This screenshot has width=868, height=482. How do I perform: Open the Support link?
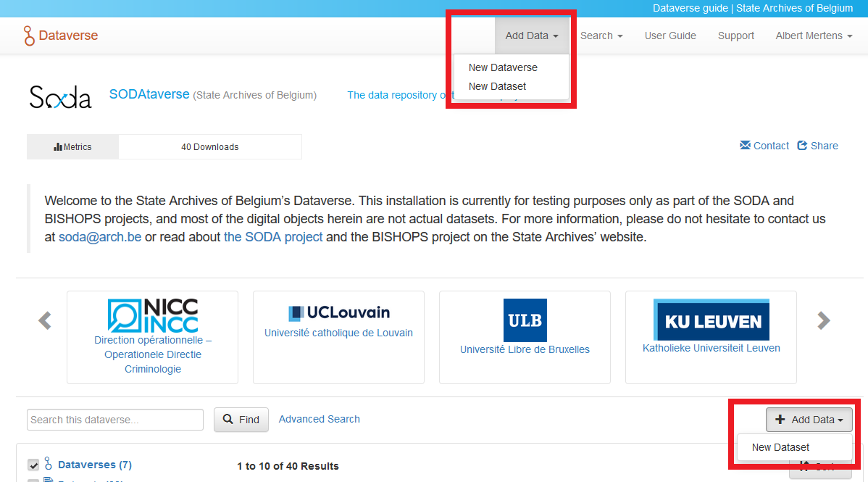pos(735,36)
